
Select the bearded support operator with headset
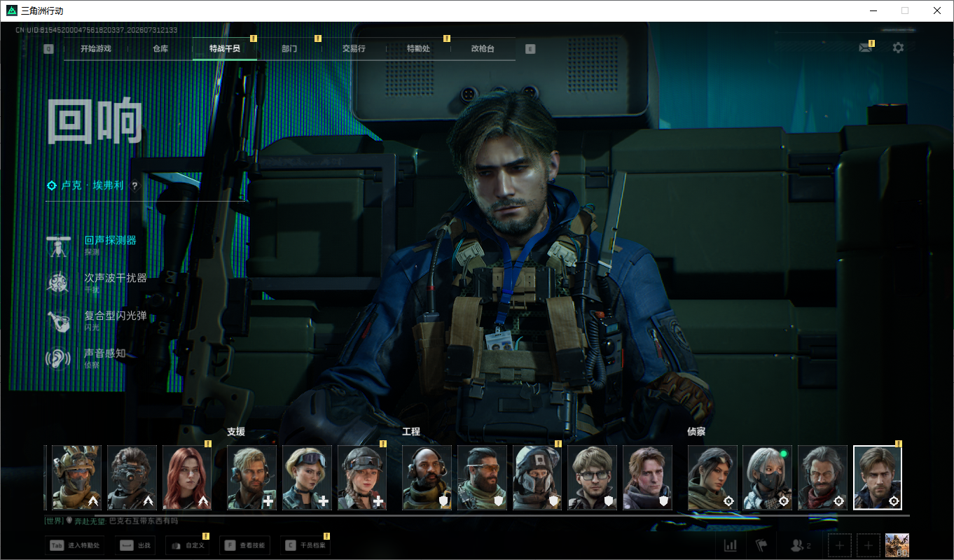click(x=252, y=477)
